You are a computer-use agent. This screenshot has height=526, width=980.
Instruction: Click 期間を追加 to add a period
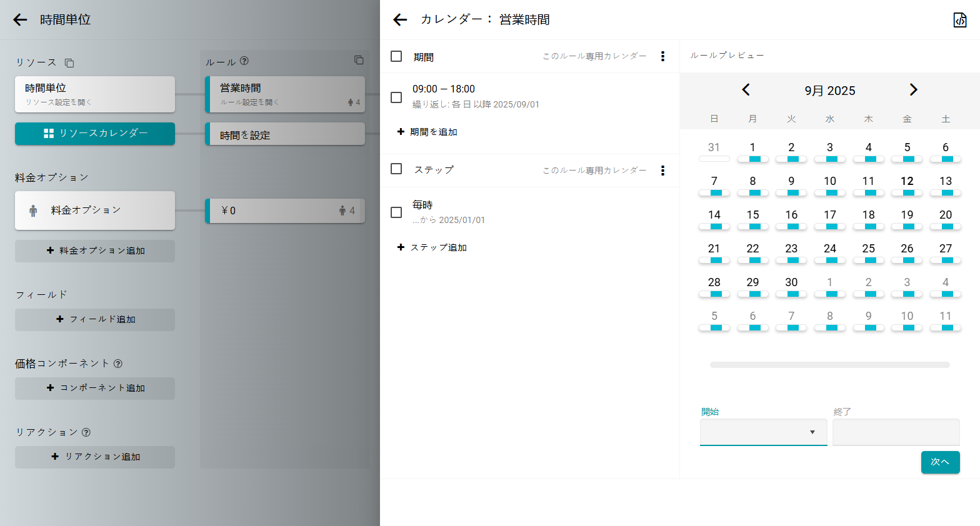point(427,132)
